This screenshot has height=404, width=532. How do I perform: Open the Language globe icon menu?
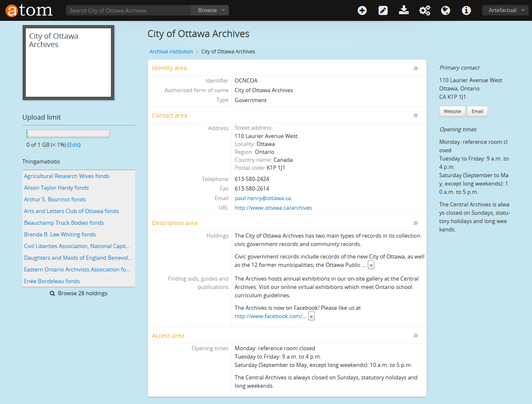(x=445, y=10)
